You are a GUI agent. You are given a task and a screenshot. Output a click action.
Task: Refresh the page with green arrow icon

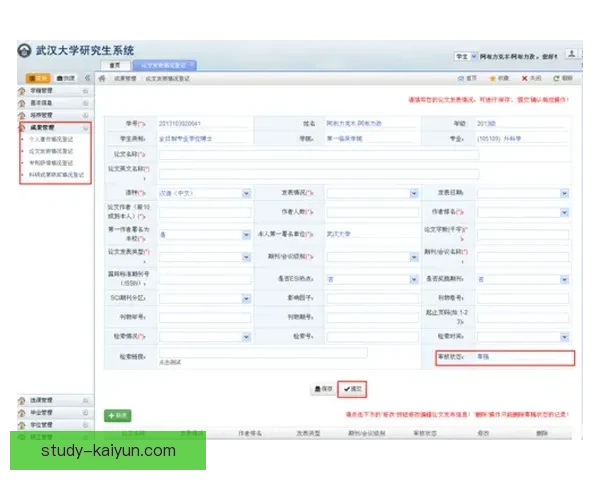pos(556,78)
